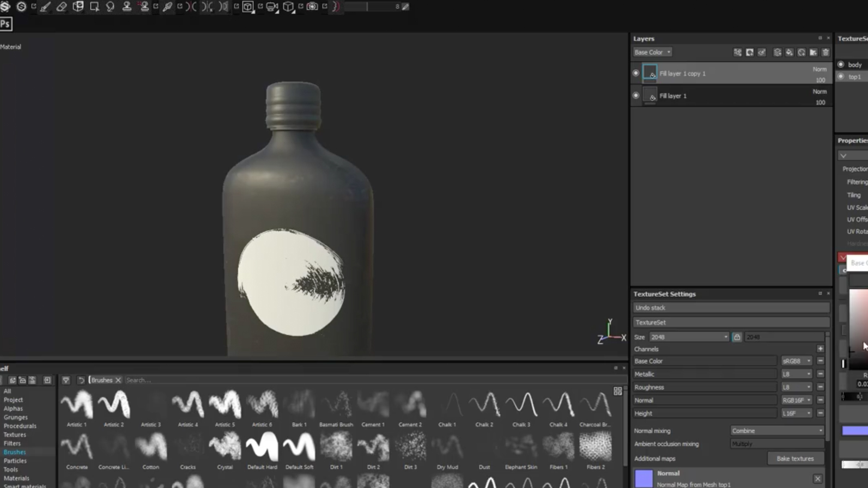868x488 pixels.
Task: Switch to Alphas category in shelf
Action: pos(13,408)
